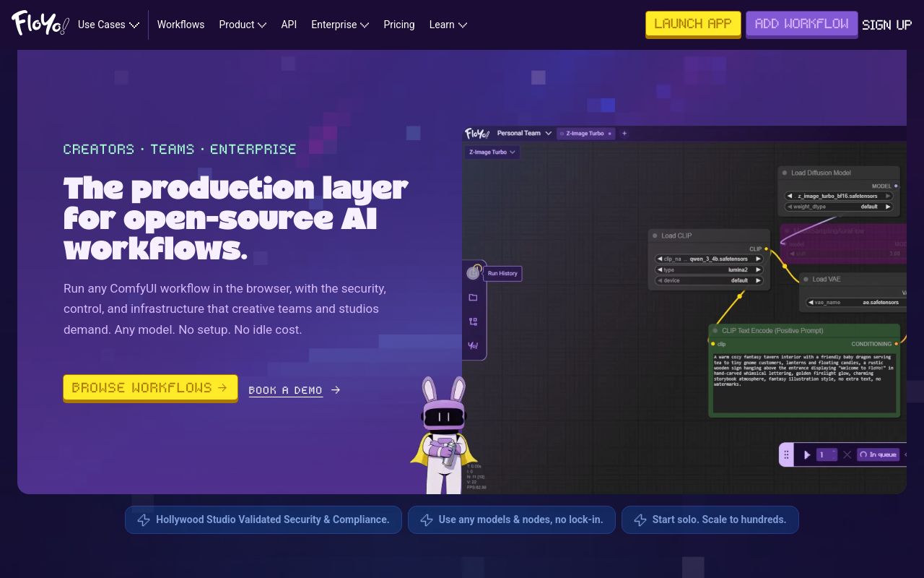This screenshot has width=924, height=578.
Task: Open the Pricing page
Action: click(399, 25)
